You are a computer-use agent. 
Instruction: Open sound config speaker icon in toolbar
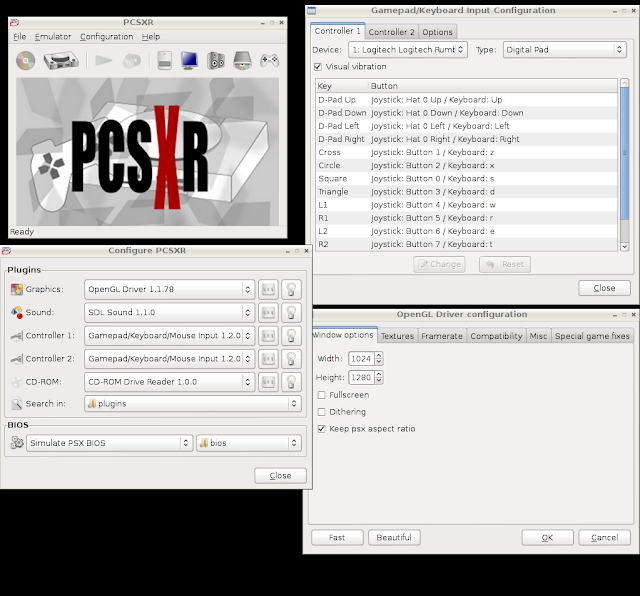pos(216,60)
